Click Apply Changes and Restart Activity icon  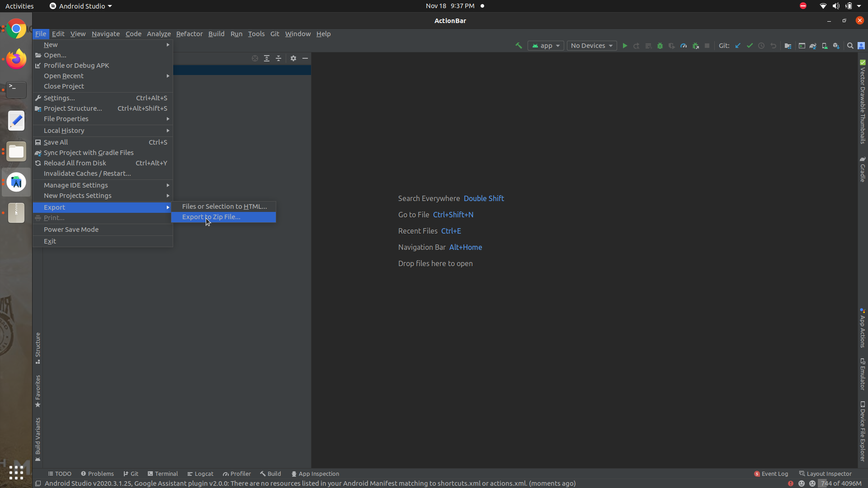point(637,46)
